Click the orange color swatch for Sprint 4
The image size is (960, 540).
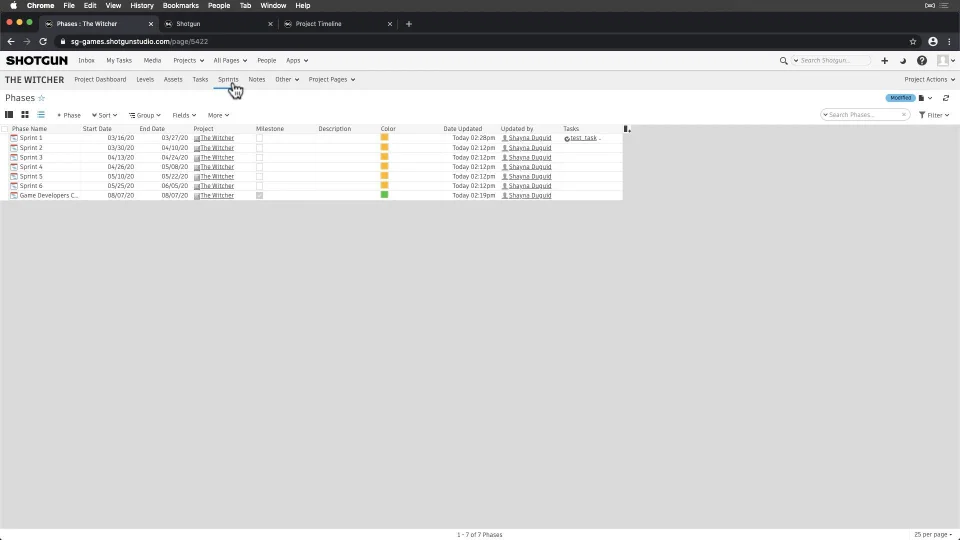[384, 167]
